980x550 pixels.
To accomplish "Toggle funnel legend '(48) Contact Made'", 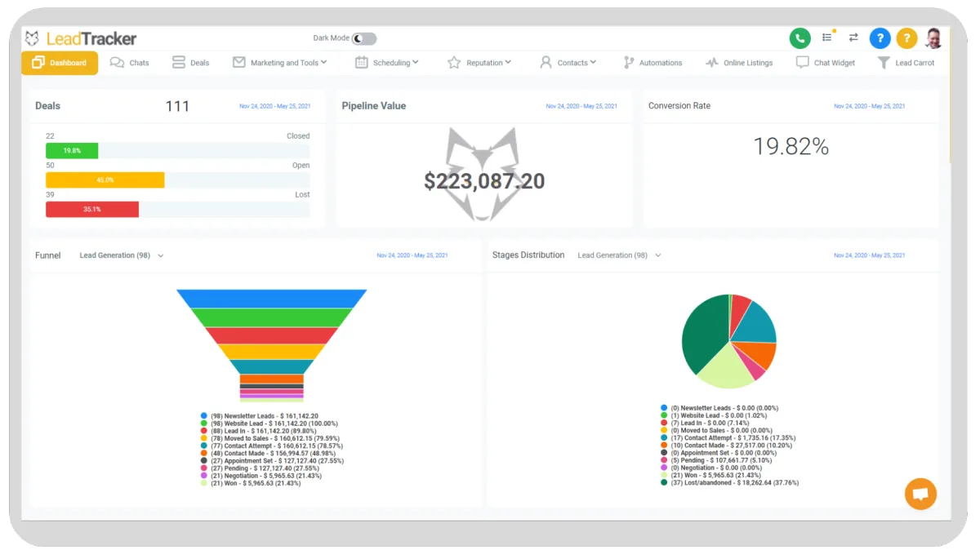I will [x=268, y=453].
